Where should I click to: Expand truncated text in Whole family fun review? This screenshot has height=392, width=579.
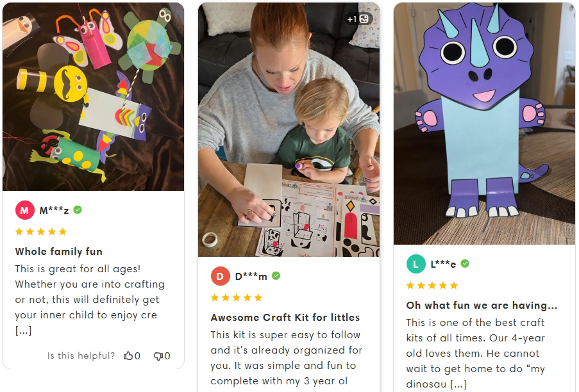23,331
